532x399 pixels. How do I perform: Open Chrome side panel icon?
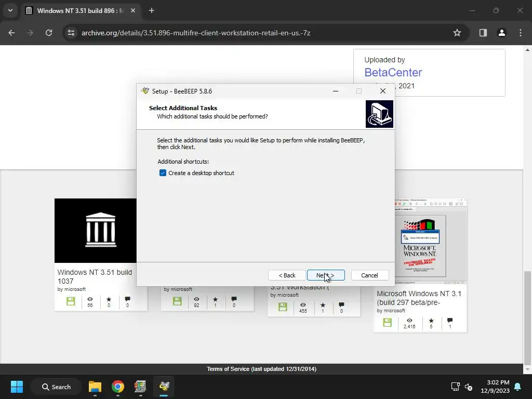pyautogui.click(x=483, y=33)
